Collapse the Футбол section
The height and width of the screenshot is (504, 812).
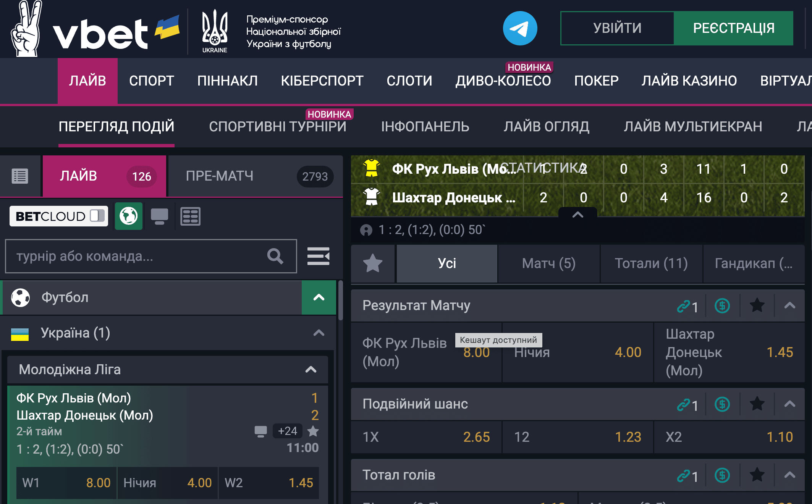click(x=319, y=298)
